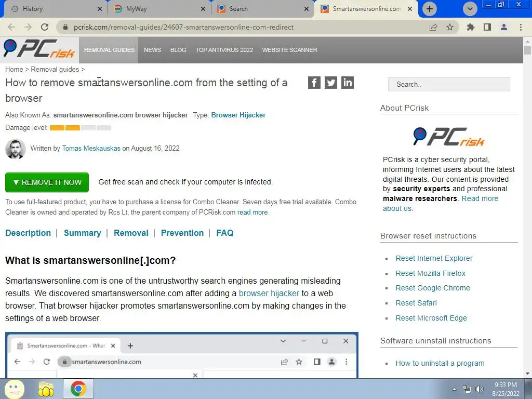Viewport: 532px width, 399px height.
Task: Open Top Antivirus 2022 menu item
Action: pyautogui.click(x=224, y=50)
